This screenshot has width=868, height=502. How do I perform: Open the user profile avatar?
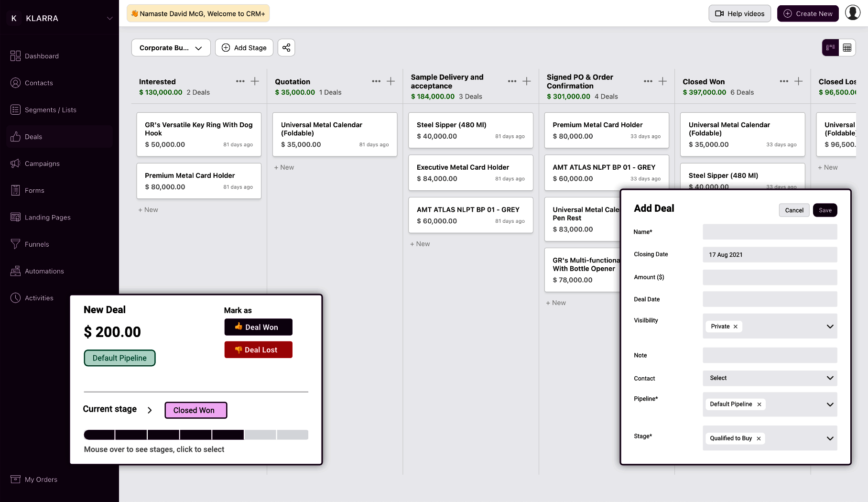tap(852, 13)
